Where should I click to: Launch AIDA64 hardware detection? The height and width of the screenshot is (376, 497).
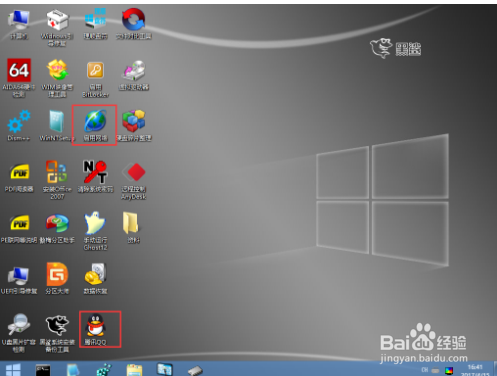(x=19, y=78)
